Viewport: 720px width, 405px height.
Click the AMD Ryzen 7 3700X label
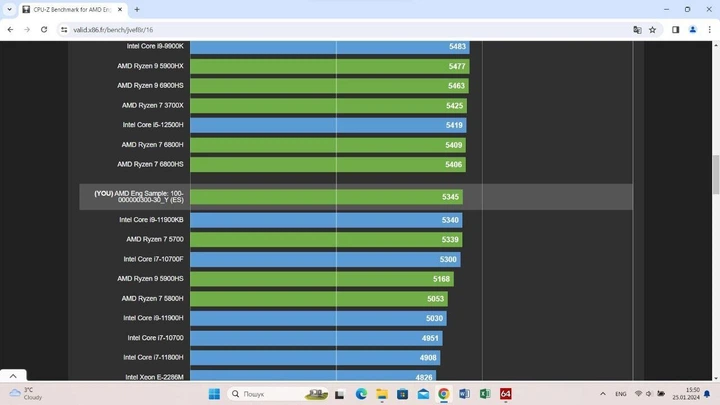point(152,105)
